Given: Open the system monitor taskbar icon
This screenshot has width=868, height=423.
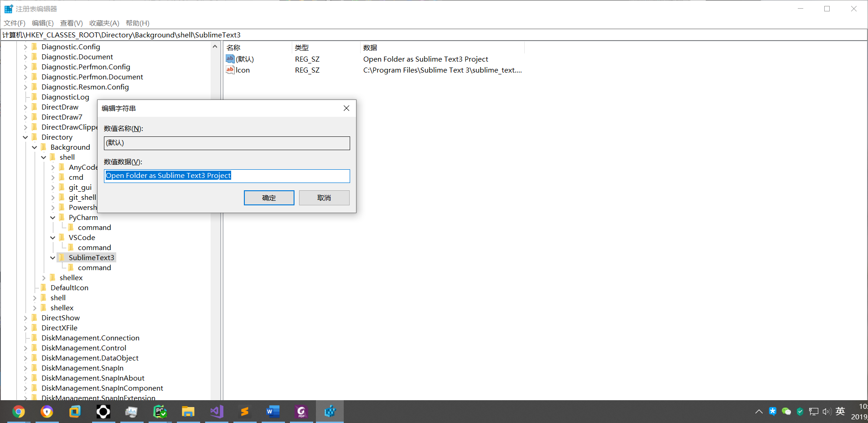Looking at the screenshot, I should tap(131, 412).
